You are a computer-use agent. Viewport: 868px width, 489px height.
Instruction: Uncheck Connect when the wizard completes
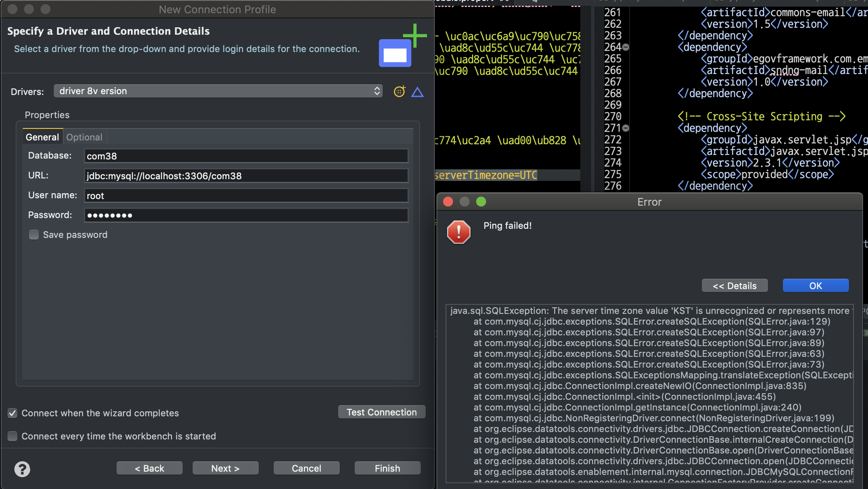(12, 413)
